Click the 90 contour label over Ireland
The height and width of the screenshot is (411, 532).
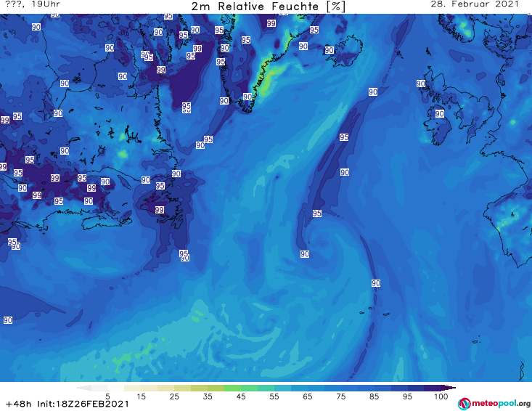[x=439, y=114]
